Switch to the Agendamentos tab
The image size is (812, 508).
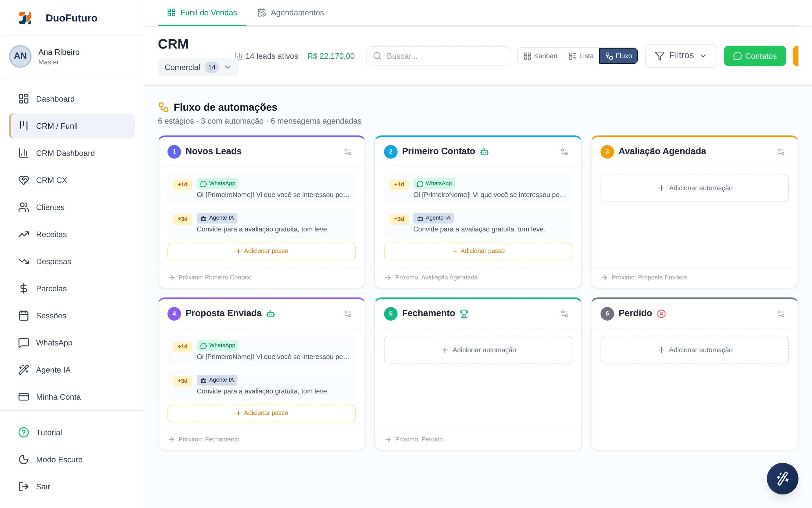(x=291, y=13)
